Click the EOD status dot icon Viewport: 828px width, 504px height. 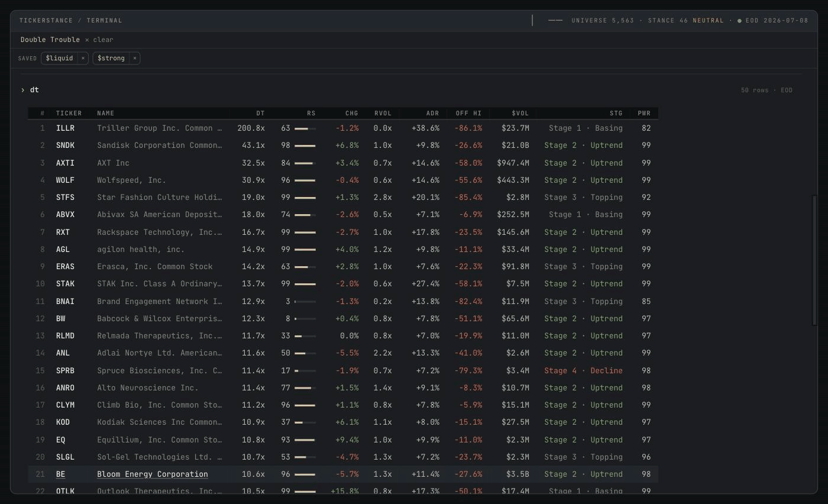(x=739, y=21)
